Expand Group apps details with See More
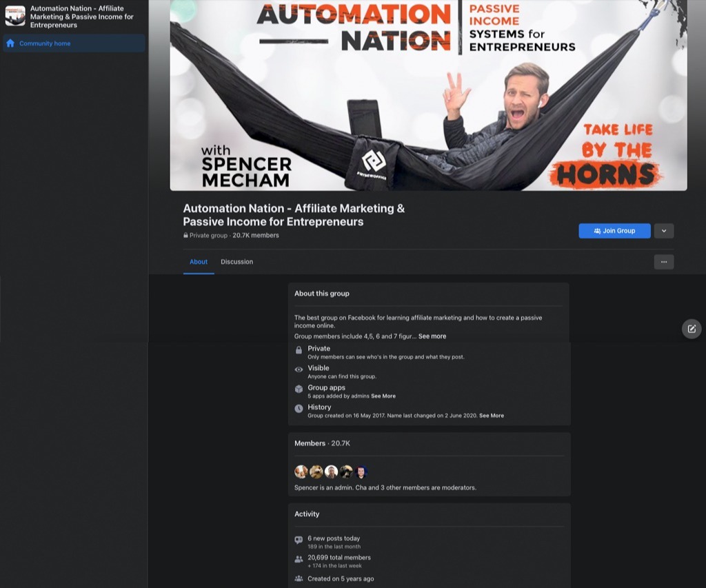This screenshot has width=706, height=588. (383, 396)
